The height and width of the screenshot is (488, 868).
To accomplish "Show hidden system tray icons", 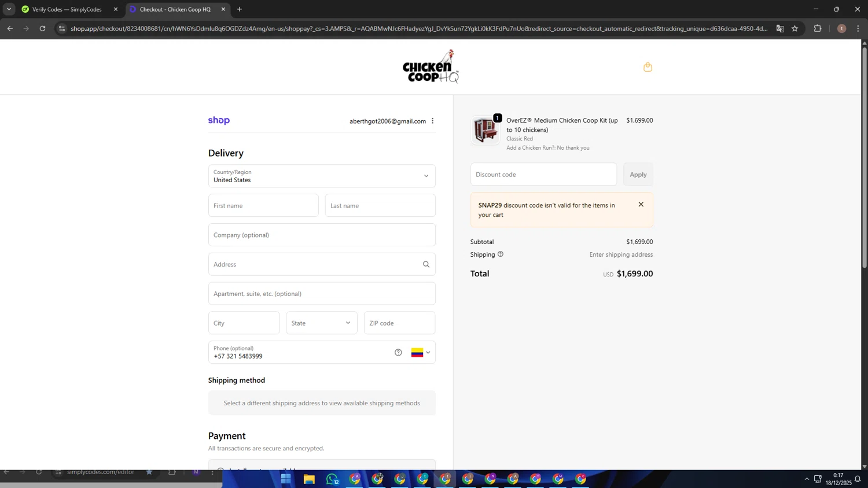I will (807, 479).
